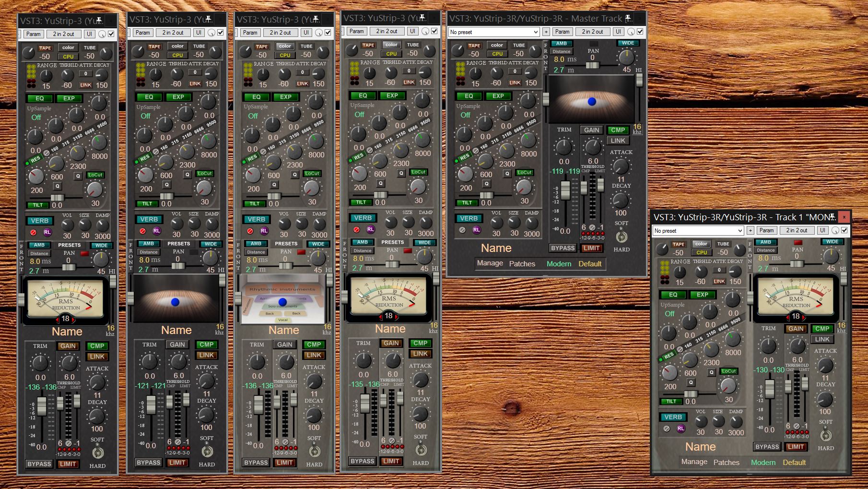The image size is (868, 489).
Task: Open Patches in Master Track window
Action: click(522, 263)
